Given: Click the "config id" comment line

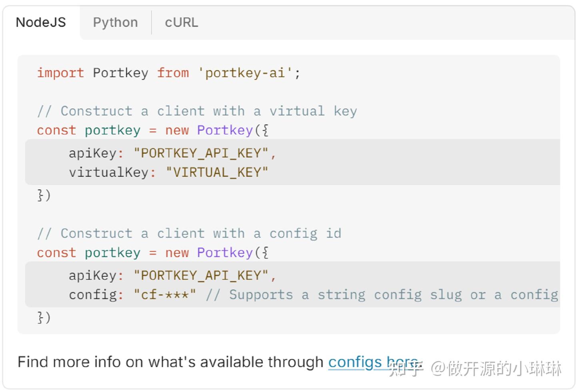Looking at the screenshot, I should tap(189, 233).
